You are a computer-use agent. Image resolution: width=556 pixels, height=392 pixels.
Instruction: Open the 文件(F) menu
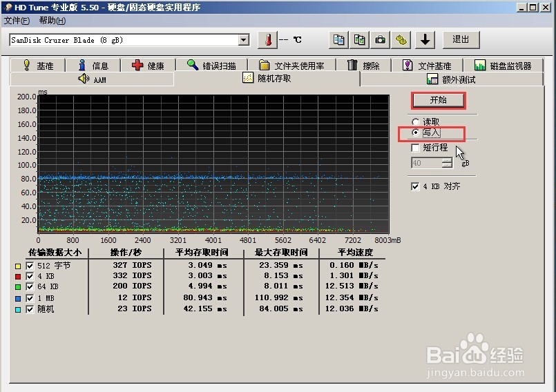click(x=17, y=21)
